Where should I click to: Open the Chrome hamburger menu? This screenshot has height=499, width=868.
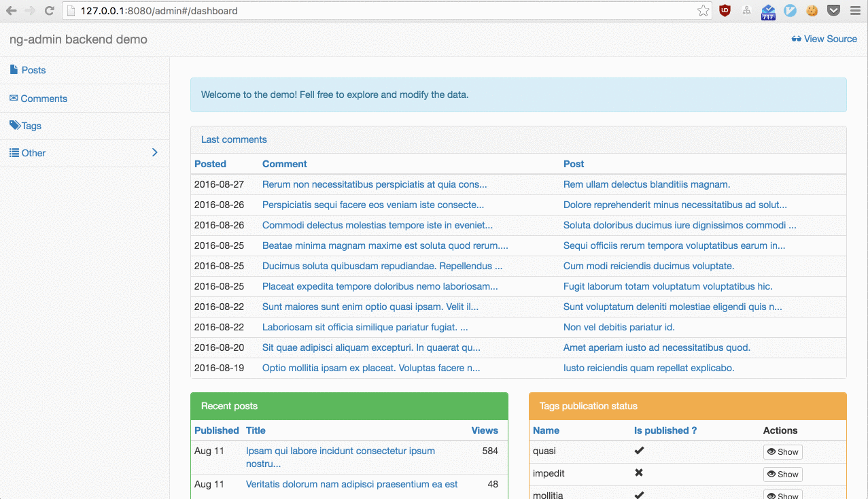click(855, 11)
